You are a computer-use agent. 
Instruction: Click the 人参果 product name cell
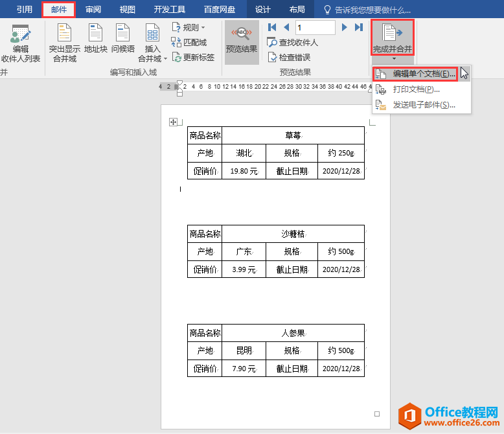click(x=293, y=333)
